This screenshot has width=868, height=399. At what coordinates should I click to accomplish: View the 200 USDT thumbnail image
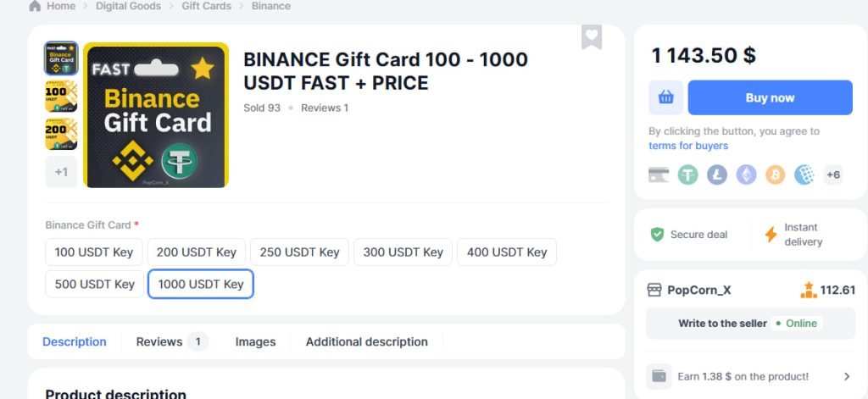(x=61, y=134)
